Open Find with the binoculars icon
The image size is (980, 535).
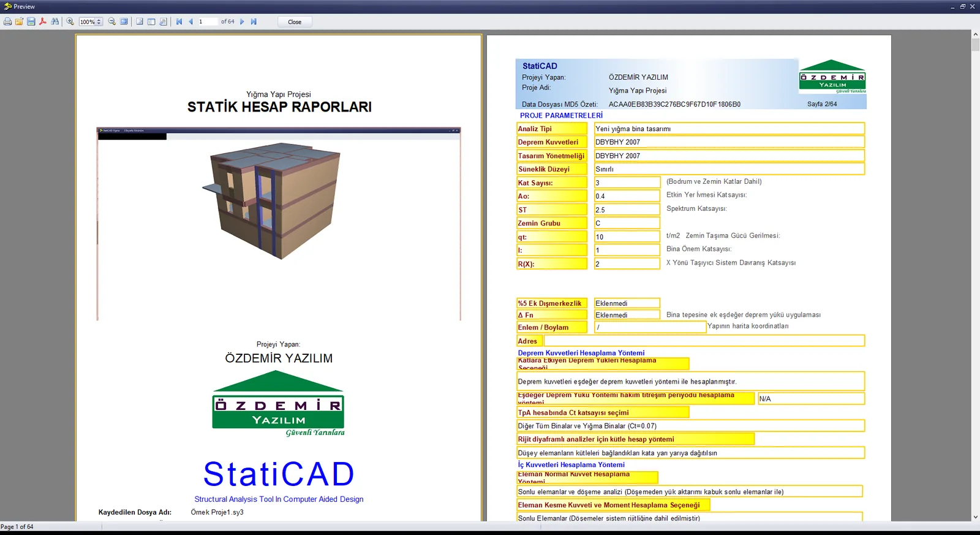pos(55,21)
